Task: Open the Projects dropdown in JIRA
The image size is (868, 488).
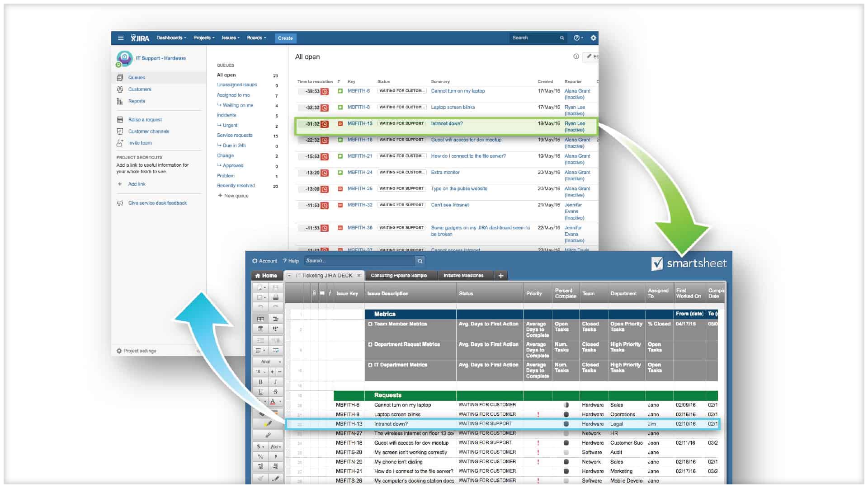Action: pos(204,38)
